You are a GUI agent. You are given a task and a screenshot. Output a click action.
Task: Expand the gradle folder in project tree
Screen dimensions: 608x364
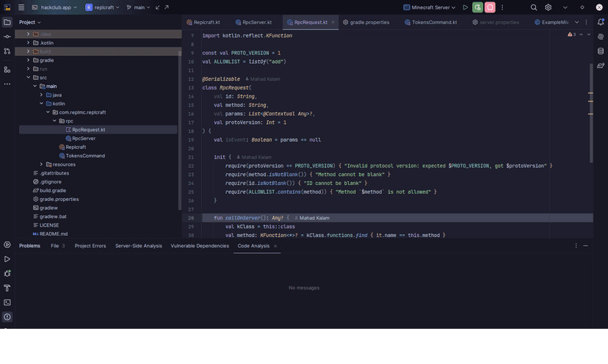(28, 60)
